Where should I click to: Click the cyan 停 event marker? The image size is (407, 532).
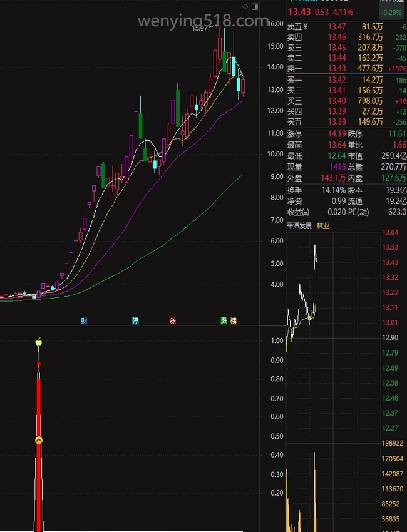point(135,321)
